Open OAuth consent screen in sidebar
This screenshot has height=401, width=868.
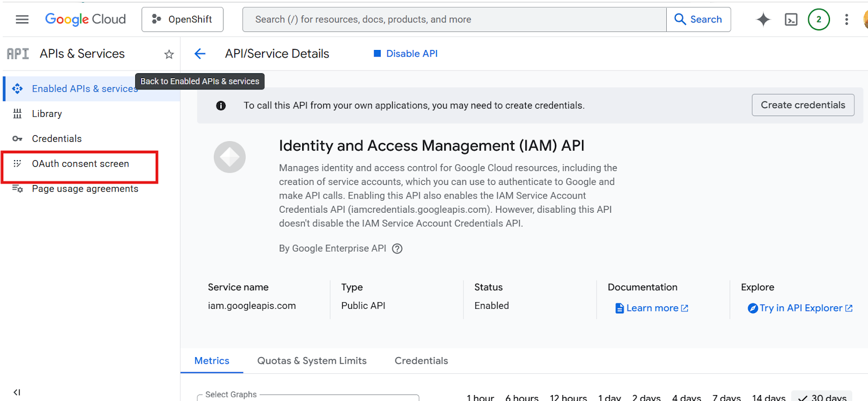pos(80,164)
